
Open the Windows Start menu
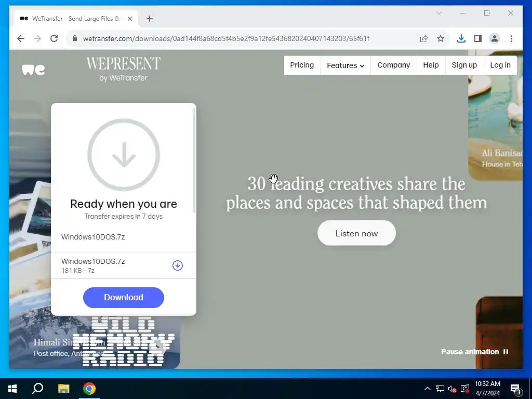tap(12, 389)
